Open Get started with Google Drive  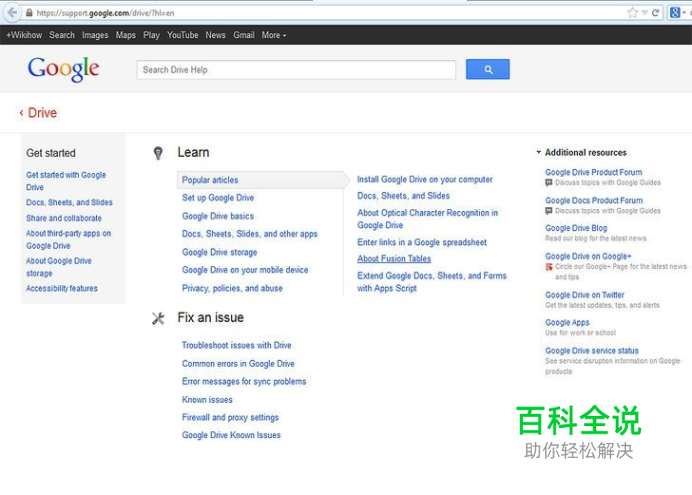tap(66, 181)
